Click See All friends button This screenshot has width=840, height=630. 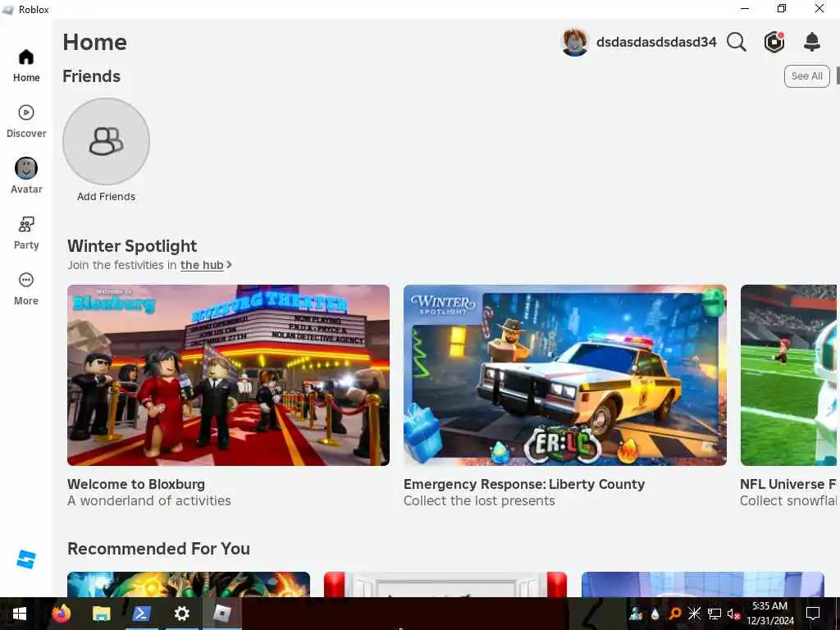pos(807,76)
